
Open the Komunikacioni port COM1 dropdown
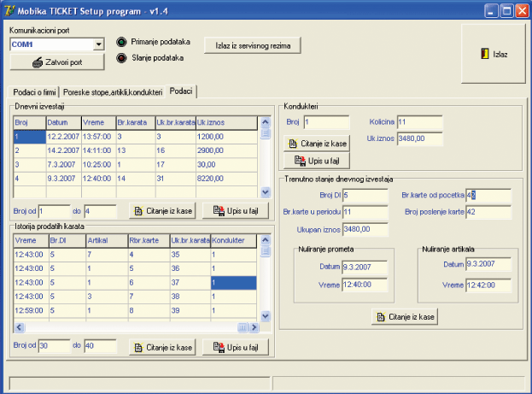pos(98,44)
